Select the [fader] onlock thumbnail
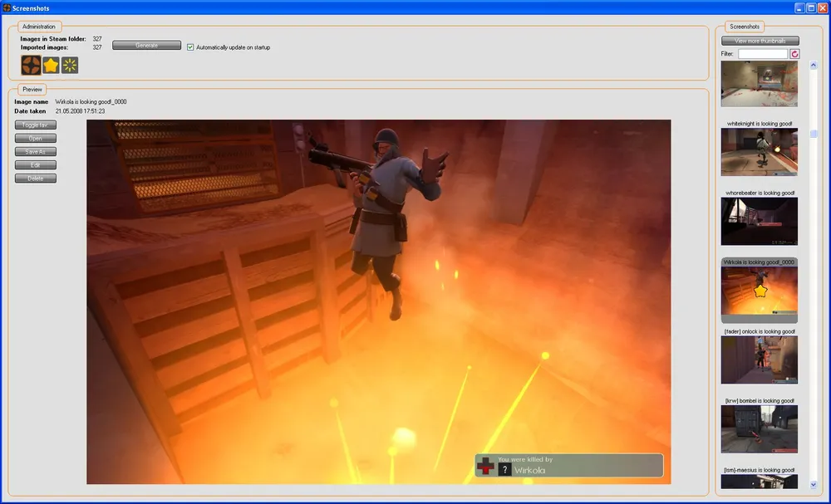This screenshot has width=831, height=504. click(759, 360)
